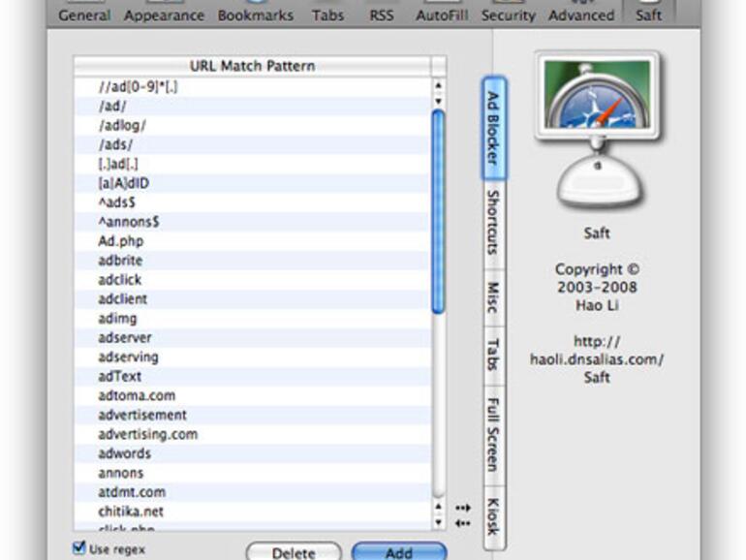Select the [.]ad[.] pattern row

click(253, 164)
